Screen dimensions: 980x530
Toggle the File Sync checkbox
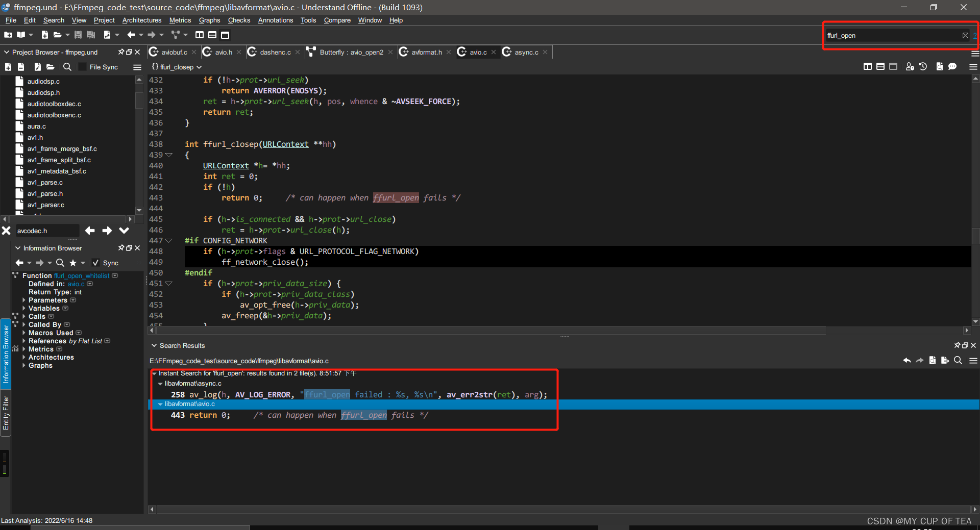[81, 67]
